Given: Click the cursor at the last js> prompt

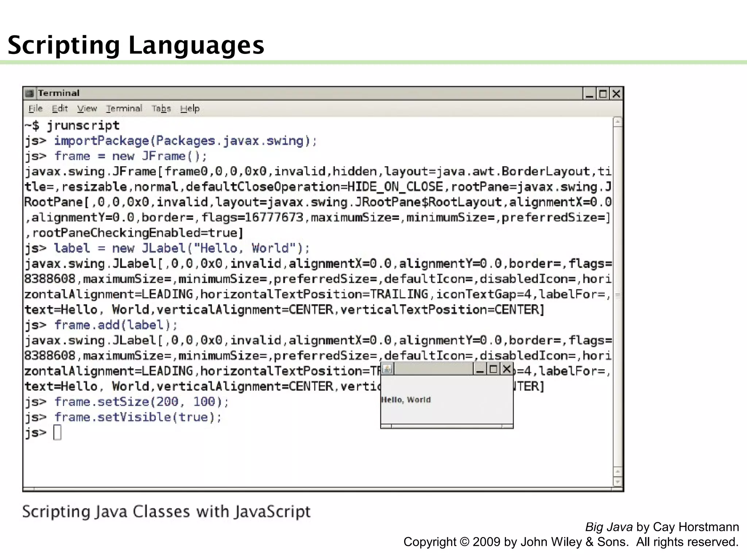Looking at the screenshot, I should 57,433.
